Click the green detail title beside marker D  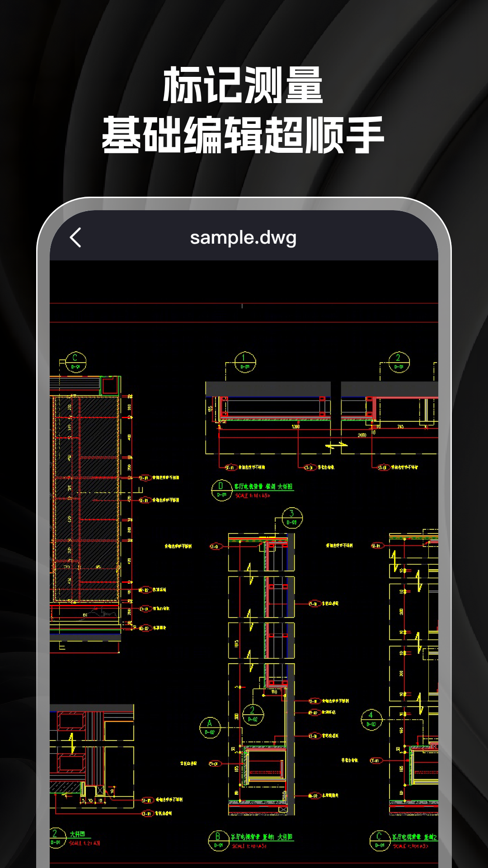pos(263,486)
